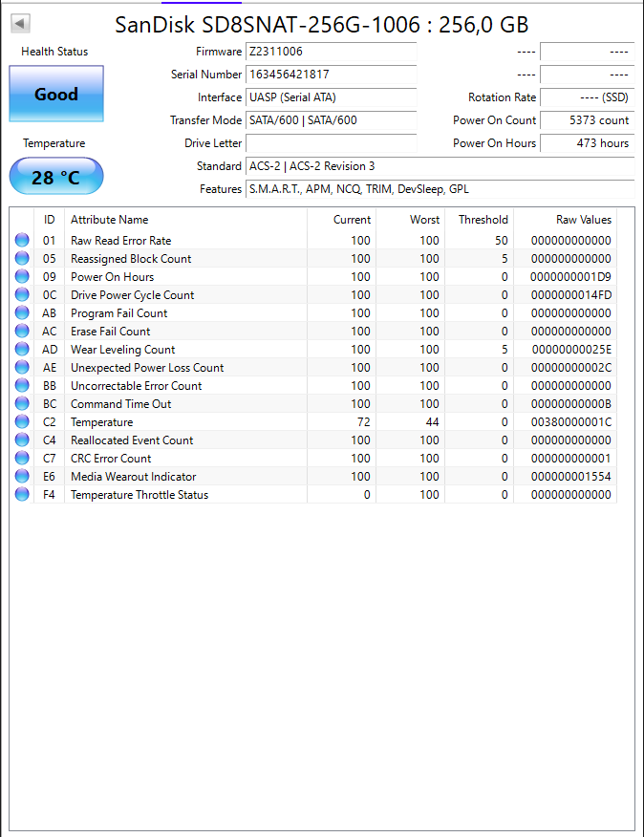Image resolution: width=644 pixels, height=837 pixels.
Task: Select the Raw Read Error Rate attribute
Action: 120,241
